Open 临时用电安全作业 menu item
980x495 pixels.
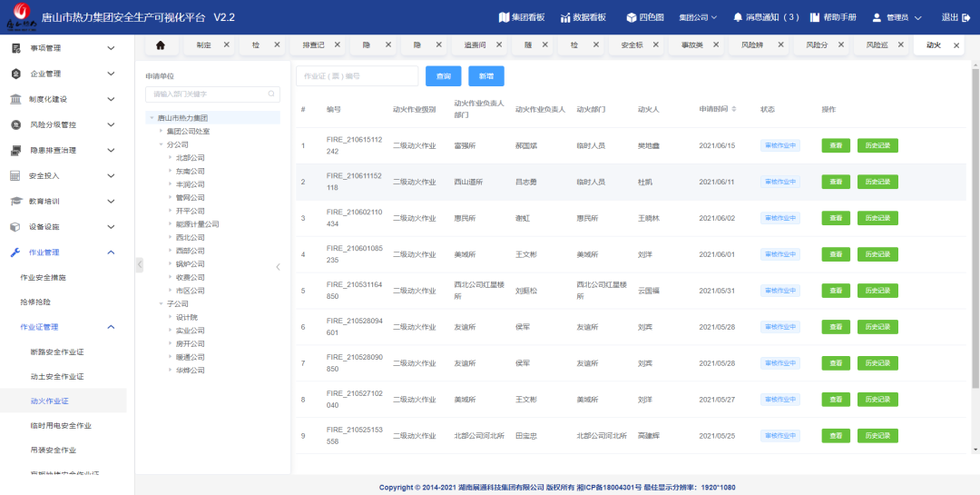pyautogui.click(x=61, y=426)
